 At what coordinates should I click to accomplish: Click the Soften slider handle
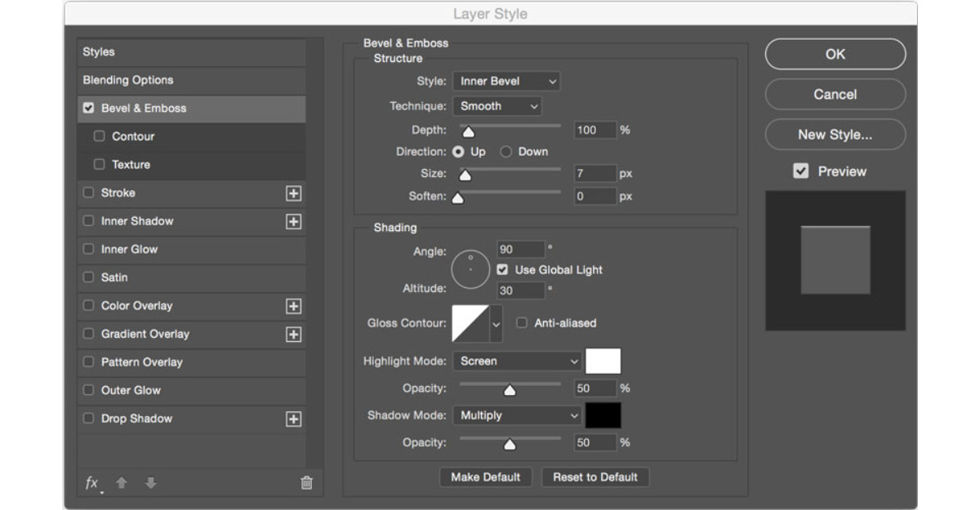pos(457,197)
